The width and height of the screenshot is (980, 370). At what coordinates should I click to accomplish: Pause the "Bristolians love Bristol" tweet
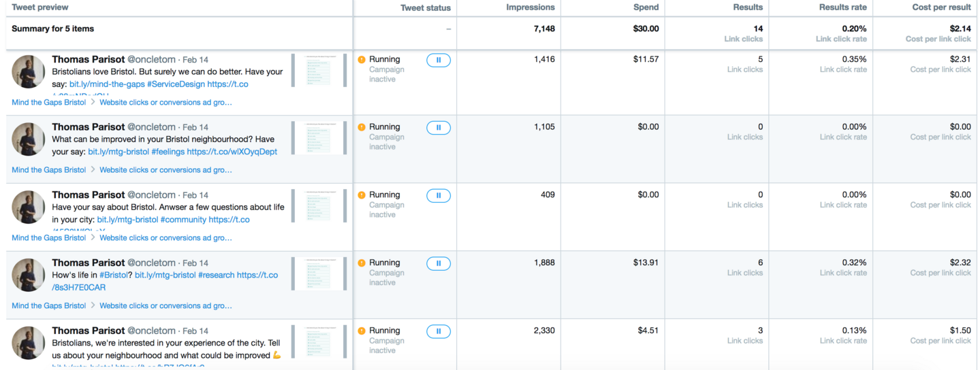(x=439, y=60)
